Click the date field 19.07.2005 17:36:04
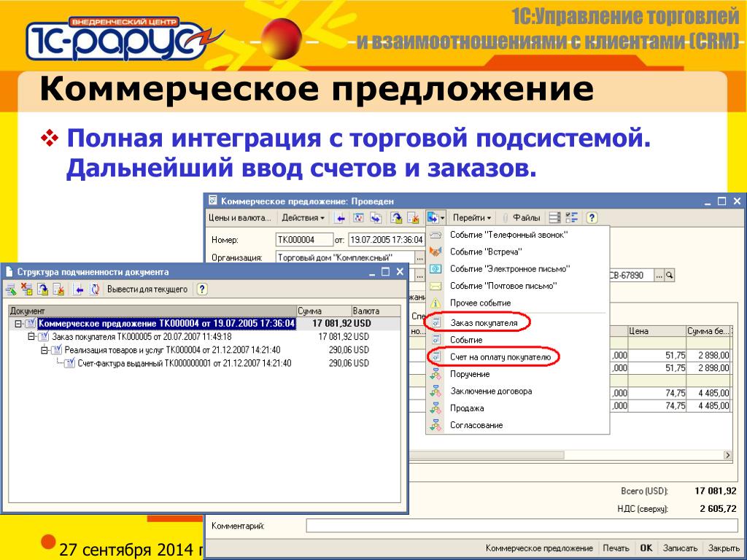 (386, 239)
